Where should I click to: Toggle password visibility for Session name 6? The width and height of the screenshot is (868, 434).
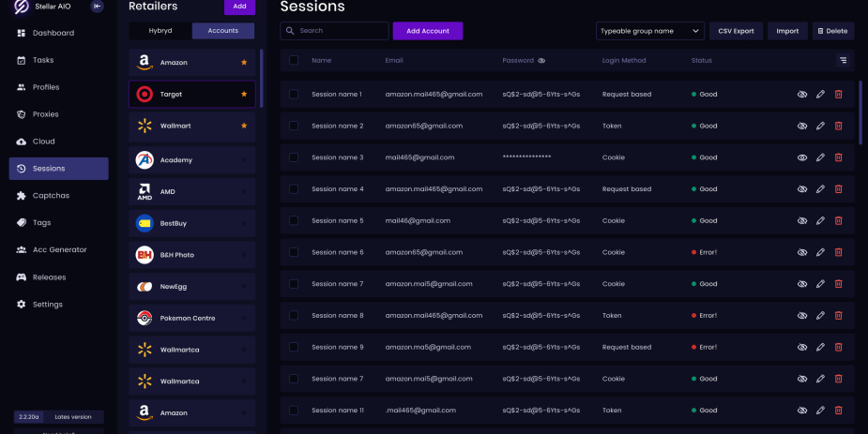(x=802, y=252)
